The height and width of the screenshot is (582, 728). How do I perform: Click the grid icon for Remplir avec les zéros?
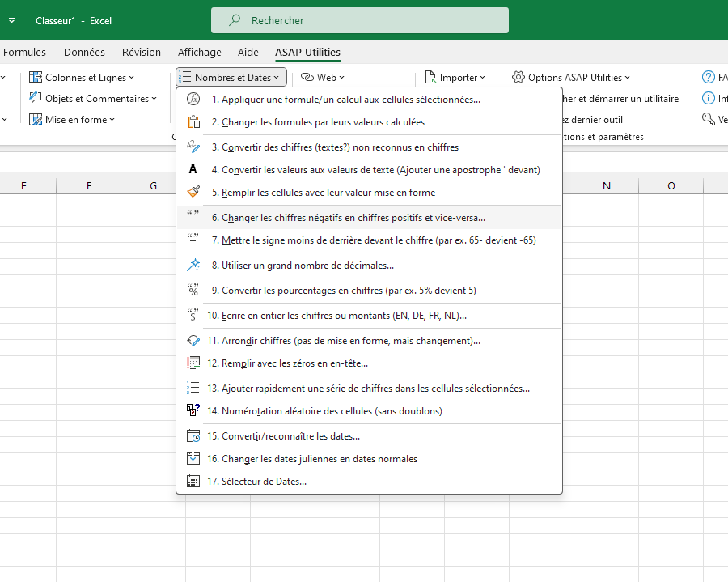click(193, 363)
